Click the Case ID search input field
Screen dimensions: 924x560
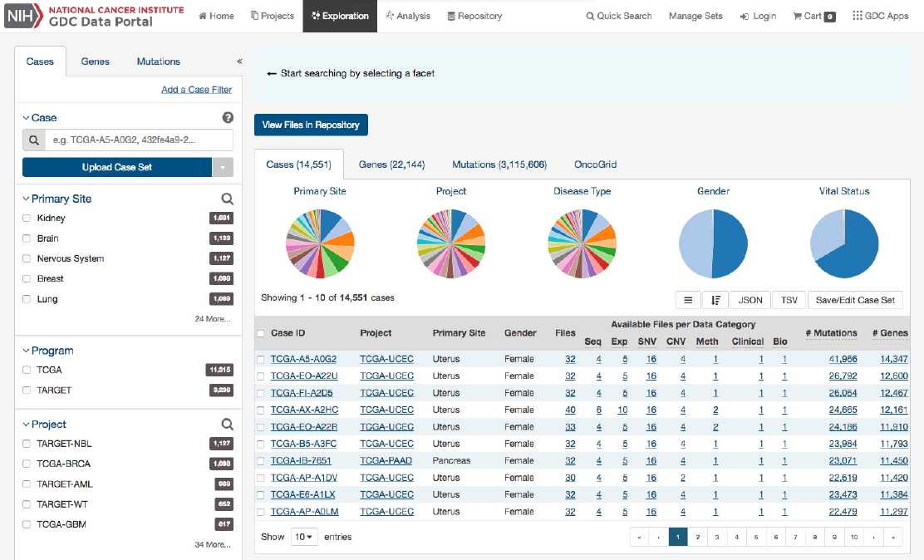pos(140,140)
